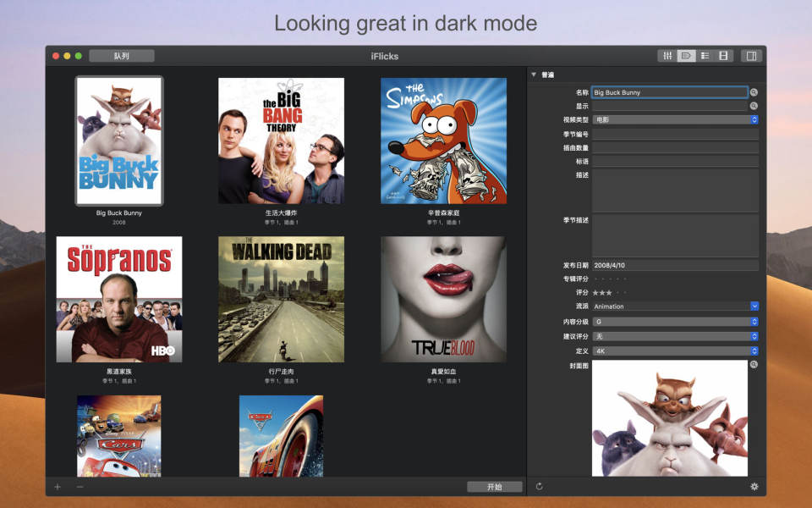812x508 pixels.
Task: Select the Big Buck Bunny poster
Action: (x=119, y=141)
